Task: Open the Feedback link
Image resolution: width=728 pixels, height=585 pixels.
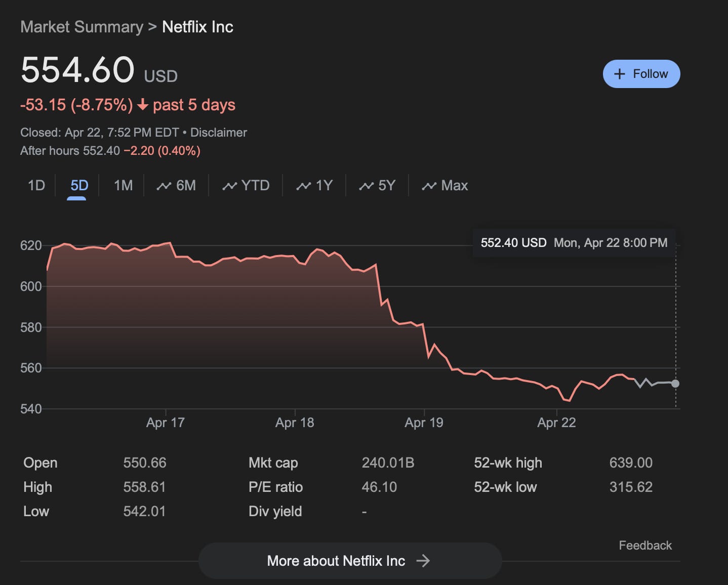Action: click(x=645, y=546)
